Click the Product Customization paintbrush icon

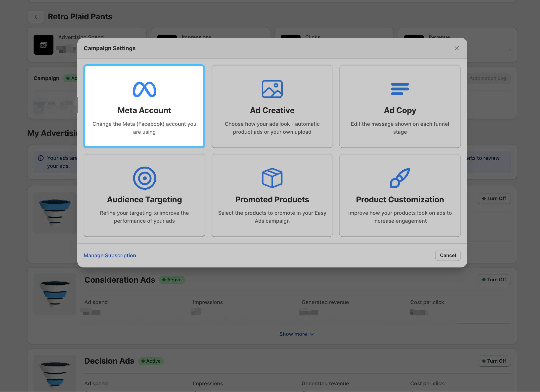click(x=400, y=178)
